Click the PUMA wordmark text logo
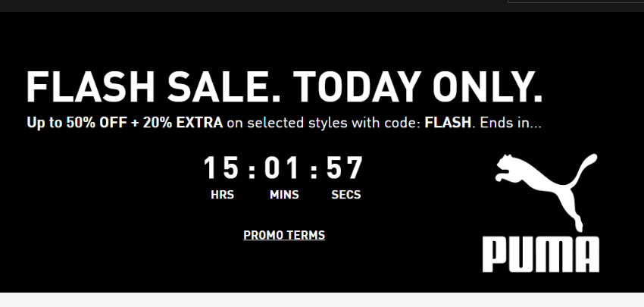The height and width of the screenshot is (307, 644). point(541,255)
